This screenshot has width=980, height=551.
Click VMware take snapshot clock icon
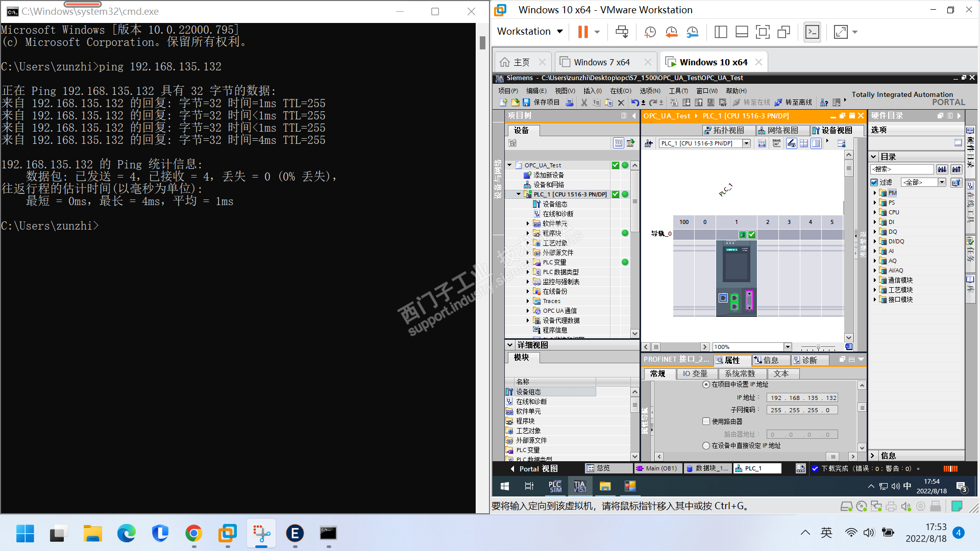click(650, 32)
